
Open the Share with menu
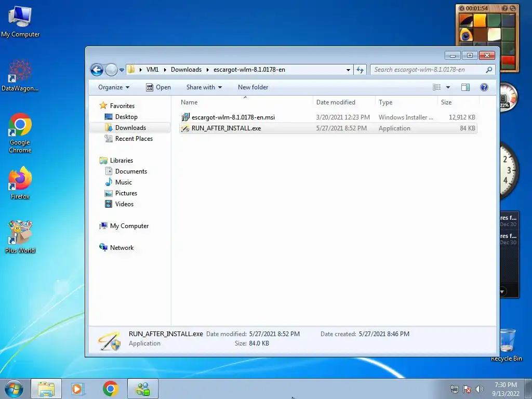204,87
